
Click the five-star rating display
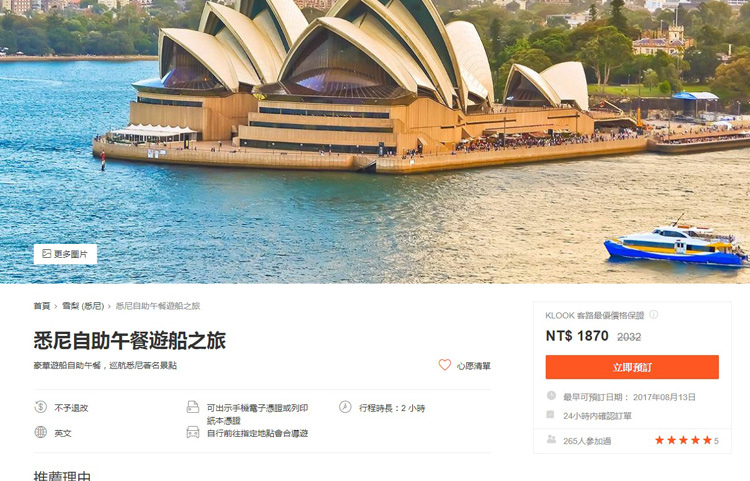tap(683, 440)
